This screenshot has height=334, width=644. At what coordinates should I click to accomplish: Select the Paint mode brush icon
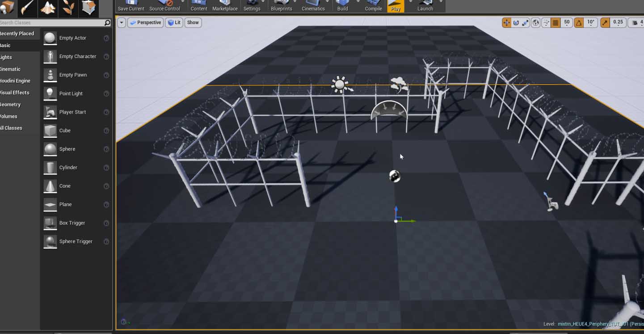tap(28, 7)
